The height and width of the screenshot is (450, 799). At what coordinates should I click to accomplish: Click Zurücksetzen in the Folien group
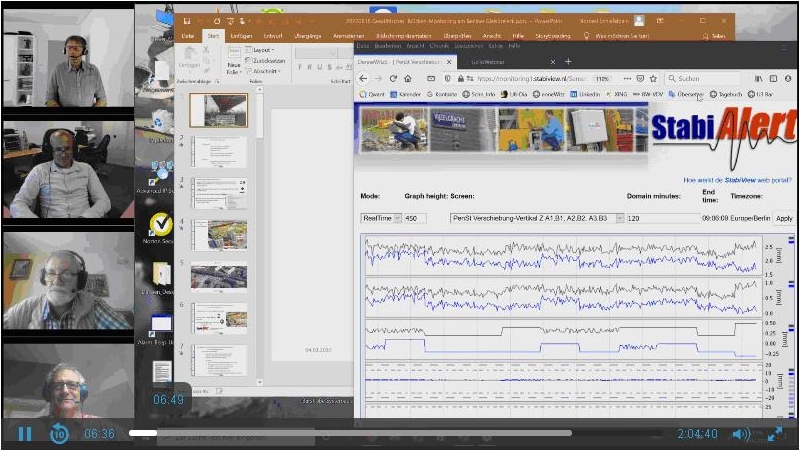[x=265, y=61]
